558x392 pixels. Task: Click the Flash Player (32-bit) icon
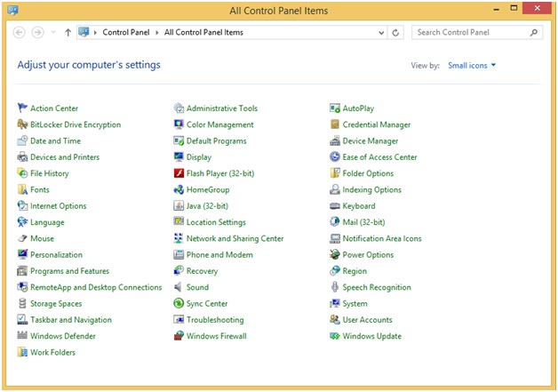179,173
